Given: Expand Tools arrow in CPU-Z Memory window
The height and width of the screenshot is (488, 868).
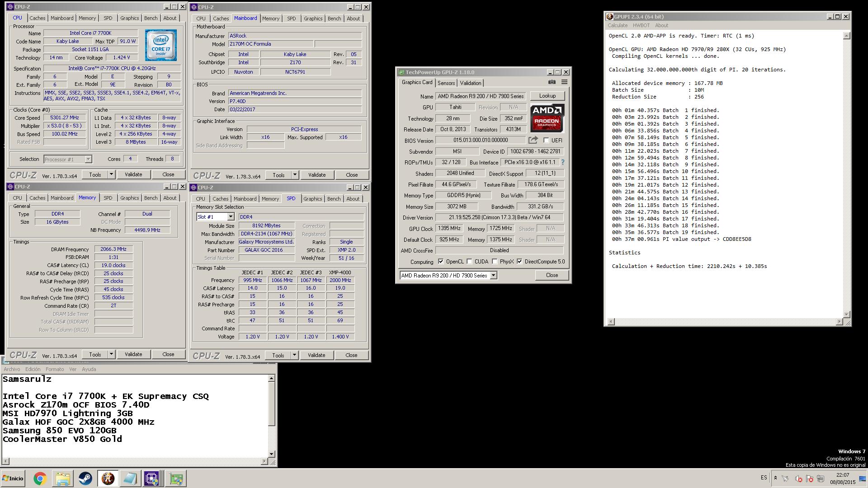Looking at the screenshot, I should tap(111, 354).
